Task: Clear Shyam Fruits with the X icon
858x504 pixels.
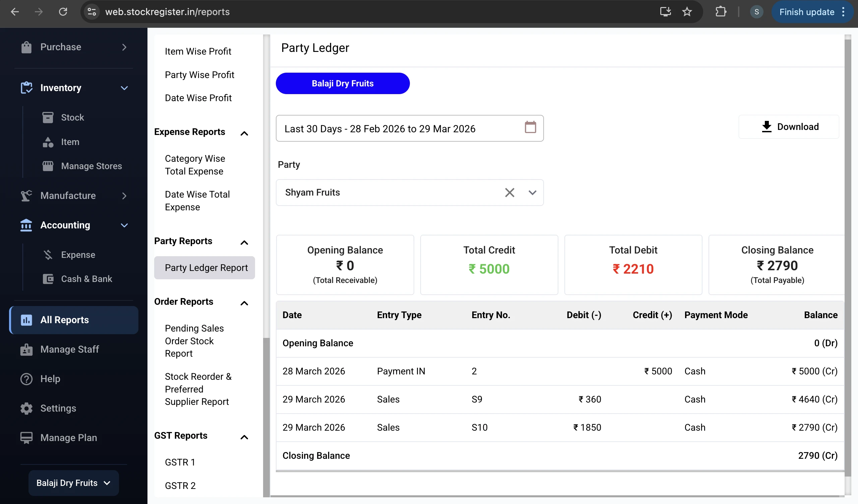Action: (509, 192)
